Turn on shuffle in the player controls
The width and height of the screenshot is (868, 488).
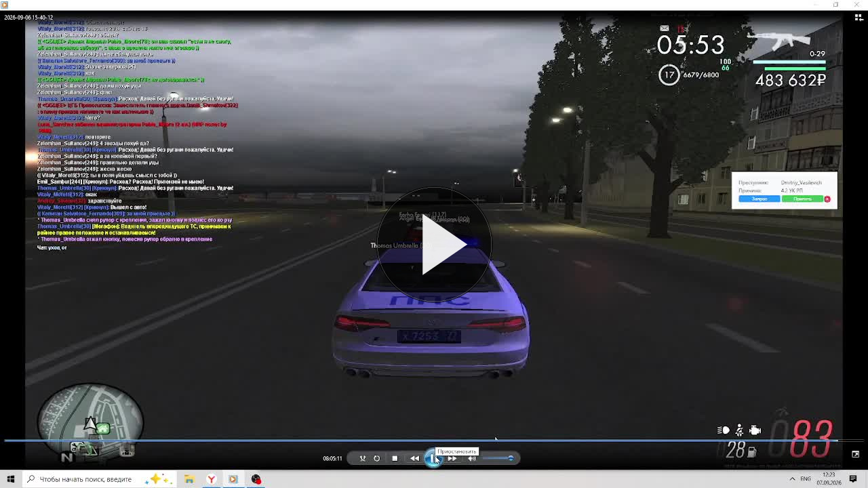363,458
